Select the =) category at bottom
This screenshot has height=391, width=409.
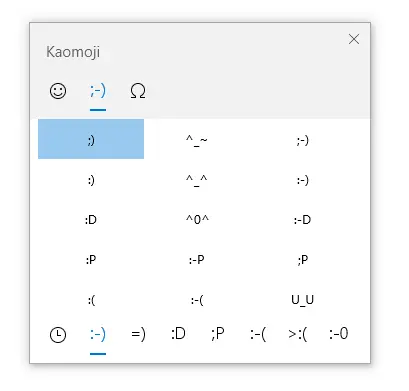[x=138, y=334]
